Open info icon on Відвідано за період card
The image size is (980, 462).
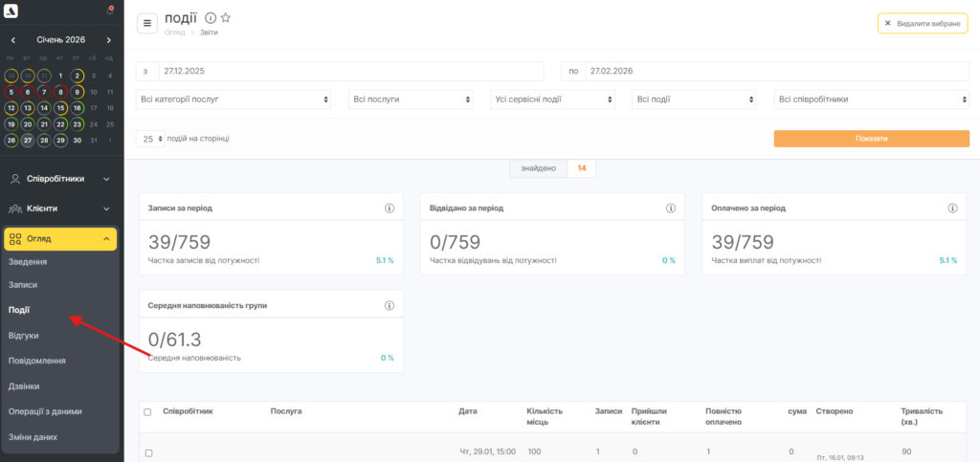point(671,208)
